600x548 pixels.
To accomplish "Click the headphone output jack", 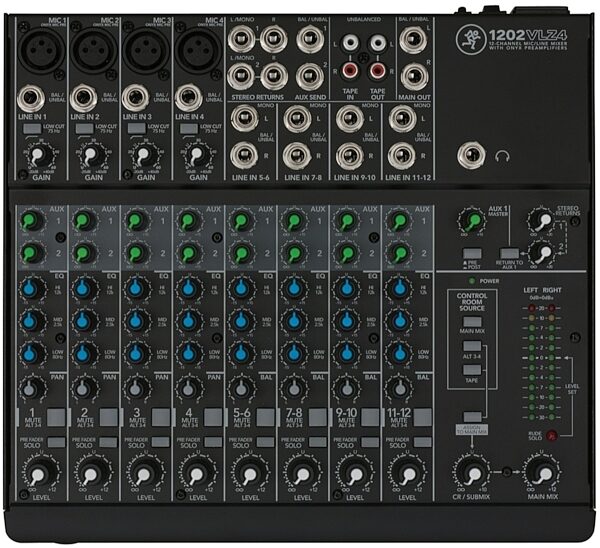I will pos(472,155).
